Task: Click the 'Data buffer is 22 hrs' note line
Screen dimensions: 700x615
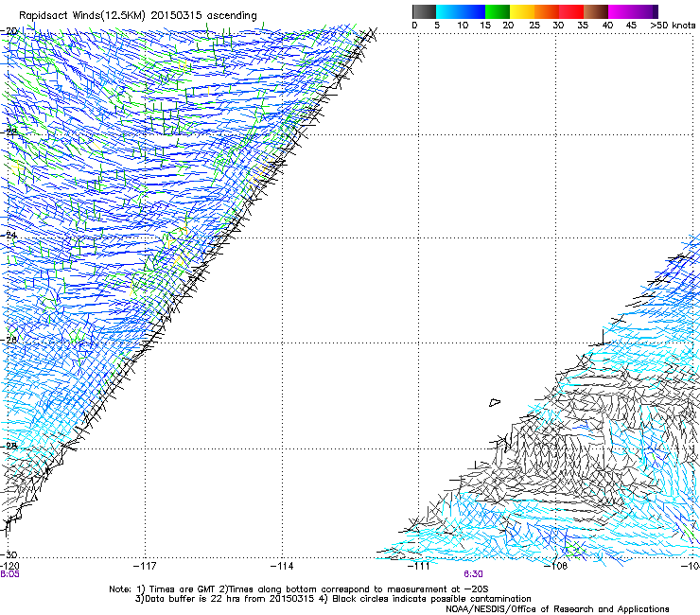Action: pos(333,599)
